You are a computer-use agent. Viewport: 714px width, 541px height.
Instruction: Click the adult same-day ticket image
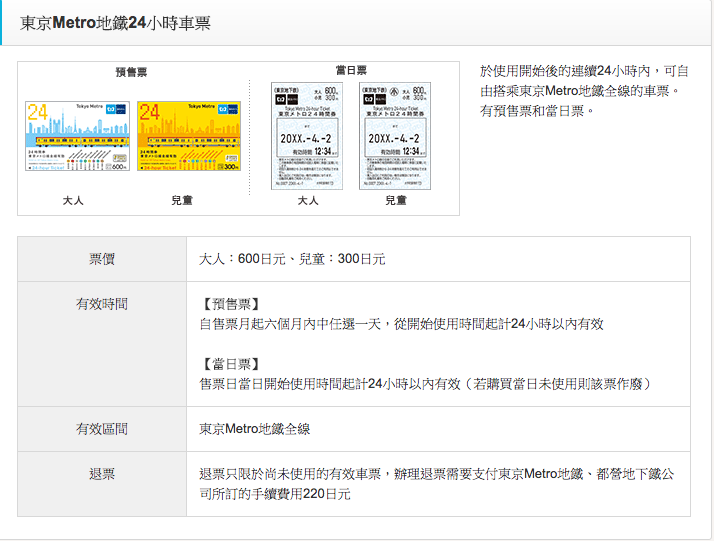pyautogui.click(x=307, y=136)
